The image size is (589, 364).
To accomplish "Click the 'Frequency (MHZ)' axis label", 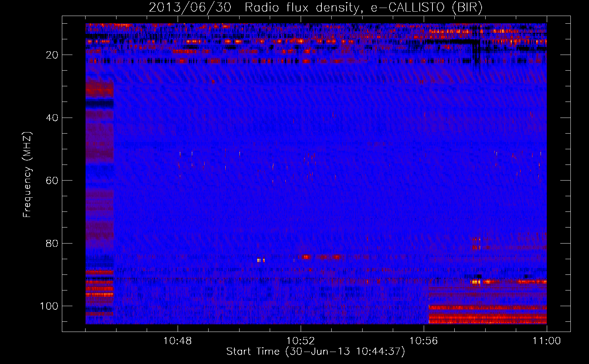I will coord(27,175).
